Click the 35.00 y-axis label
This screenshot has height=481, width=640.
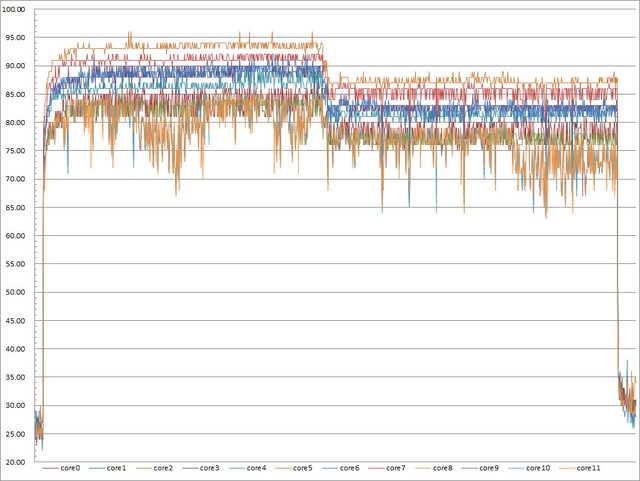tap(19, 378)
